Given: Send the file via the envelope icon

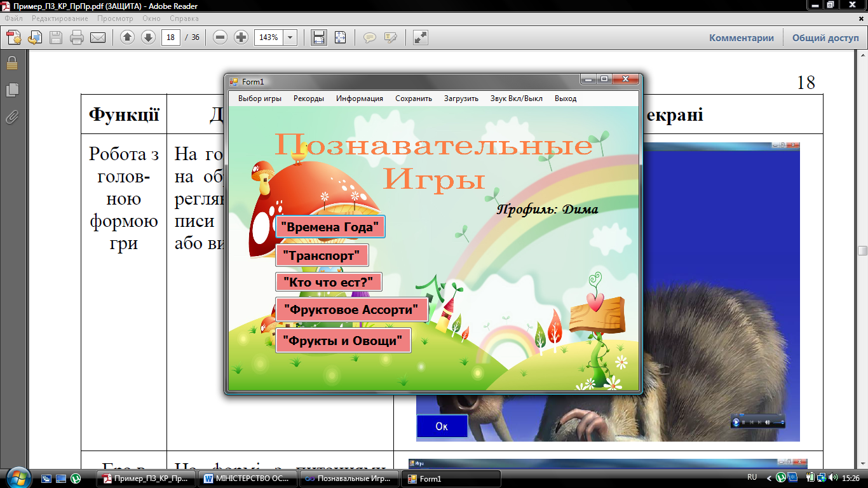Looking at the screenshot, I should 98,37.
